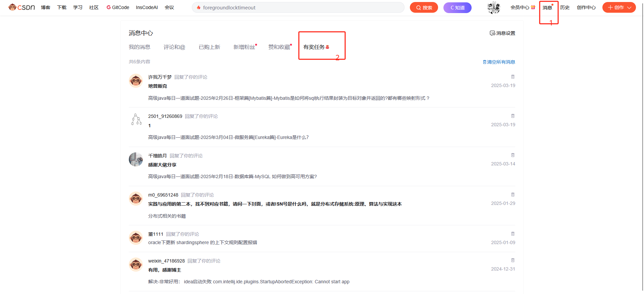Click the CSDN logo
The image size is (644, 294).
click(x=21, y=7)
